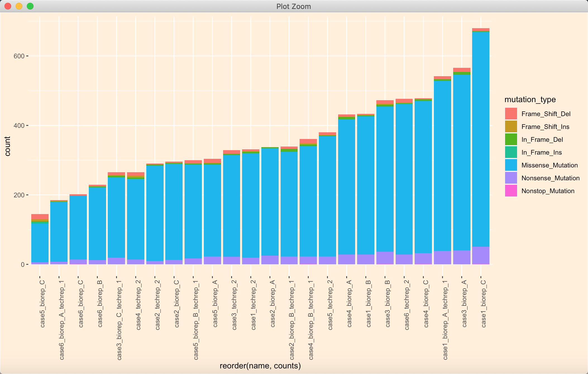The height and width of the screenshot is (374, 588).
Task: Click the Missense_Mutation blue legend swatch
Action: pos(511,165)
